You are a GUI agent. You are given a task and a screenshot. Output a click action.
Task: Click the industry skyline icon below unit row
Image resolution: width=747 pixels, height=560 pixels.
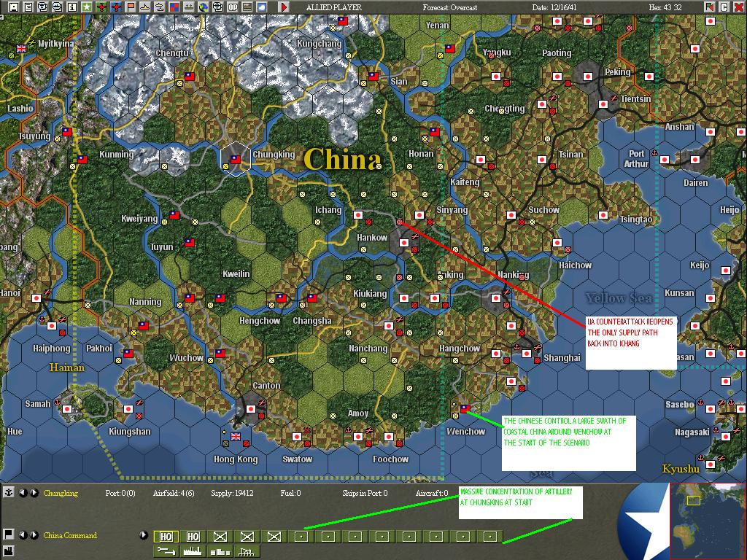193,551
